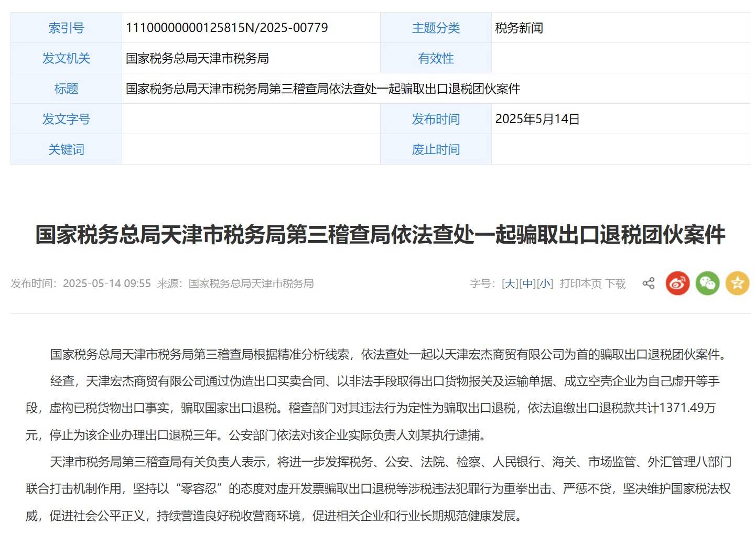Set font size to large [大]
The width and height of the screenshot is (756, 545).
click(x=510, y=284)
